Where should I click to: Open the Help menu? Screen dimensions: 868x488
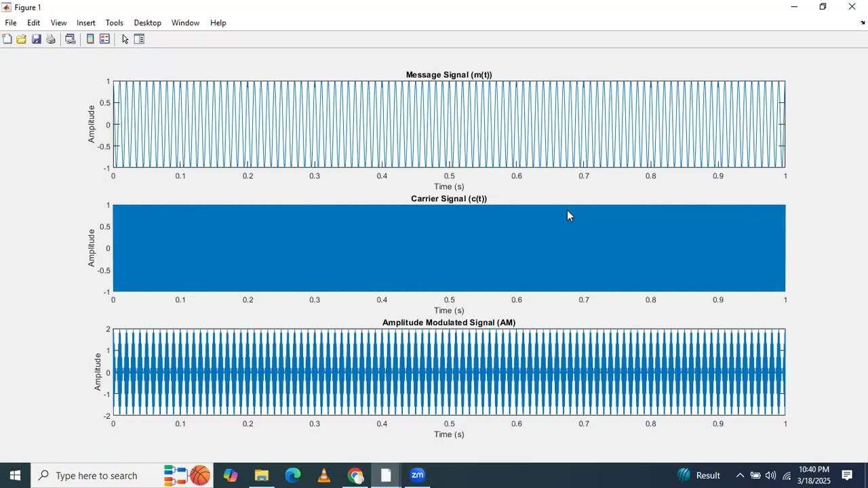(218, 23)
